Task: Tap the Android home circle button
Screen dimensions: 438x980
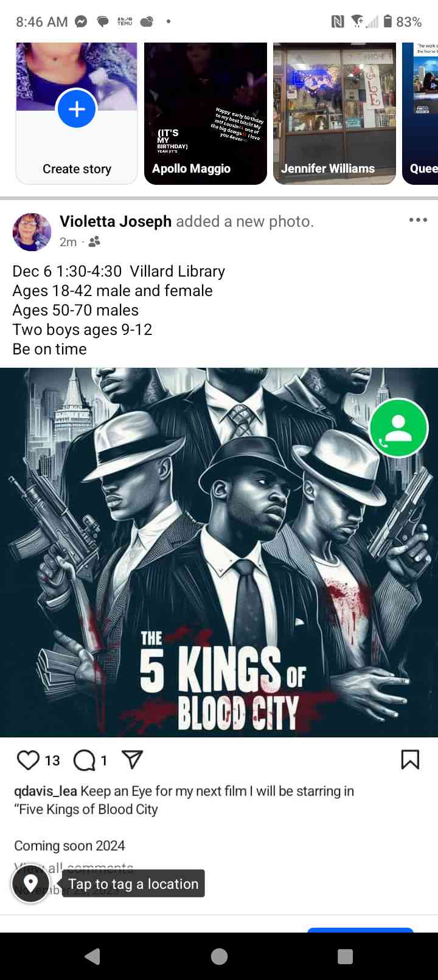Action: coord(219,956)
